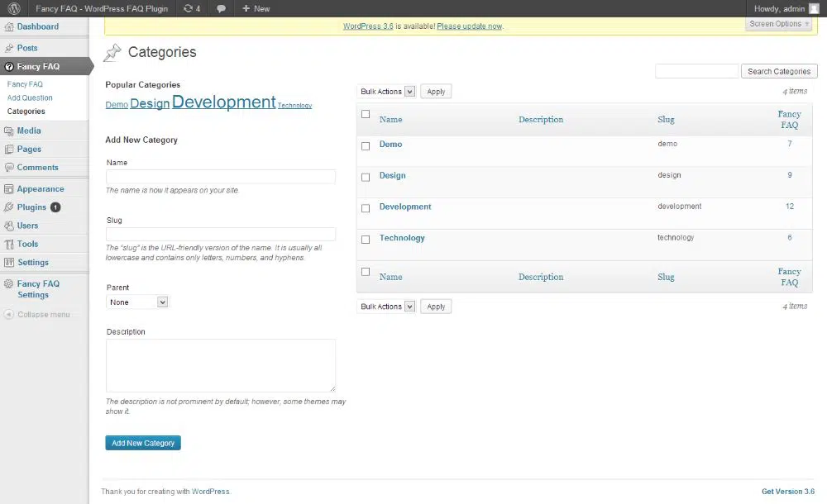Check the Demo category checkbox
This screenshot has height=504, width=827.
point(366,146)
